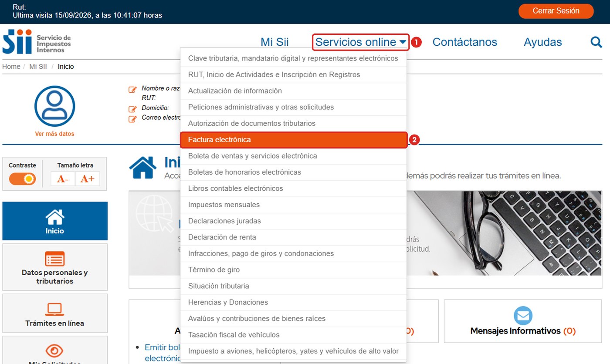
Task: Open Tasación fiscal de vehículos
Action: point(294,335)
